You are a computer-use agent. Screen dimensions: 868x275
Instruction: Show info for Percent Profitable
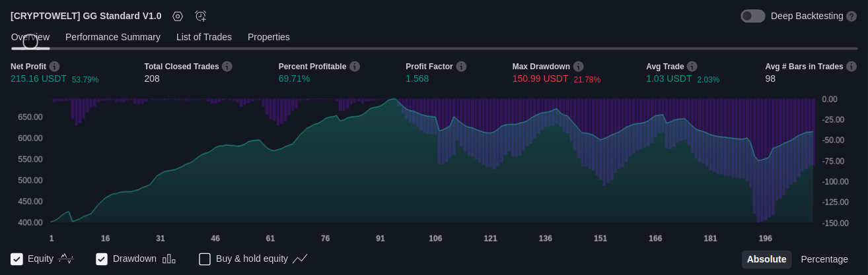pyautogui.click(x=355, y=67)
